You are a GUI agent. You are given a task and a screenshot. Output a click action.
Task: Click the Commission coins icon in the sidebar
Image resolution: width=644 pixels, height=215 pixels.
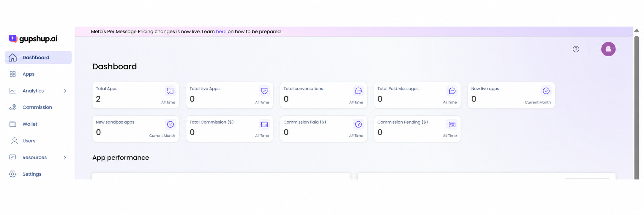tap(12, 107)
